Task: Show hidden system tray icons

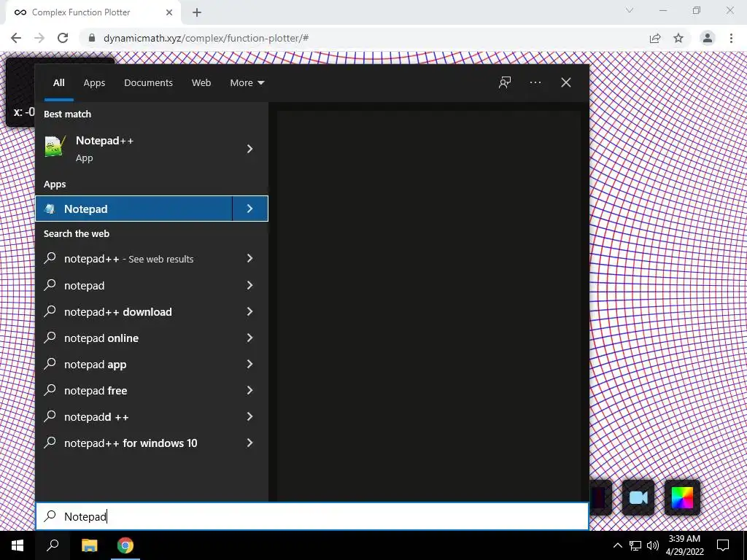Action: (617, 545)
